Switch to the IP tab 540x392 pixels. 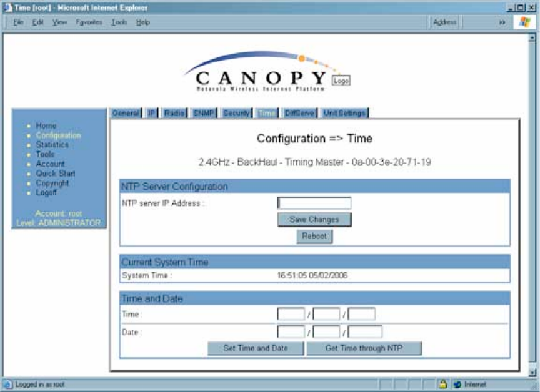[151, 113]
